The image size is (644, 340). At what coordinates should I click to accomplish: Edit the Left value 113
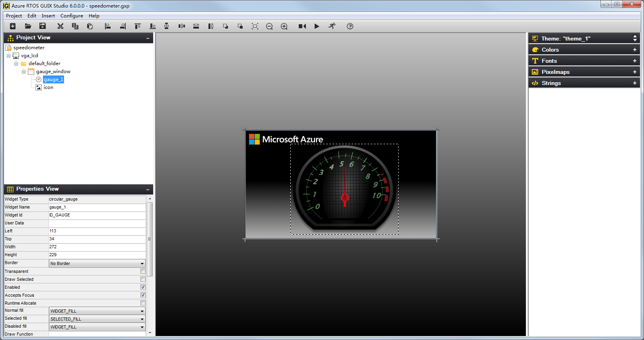pyautogui.click(x=97, y=231)
